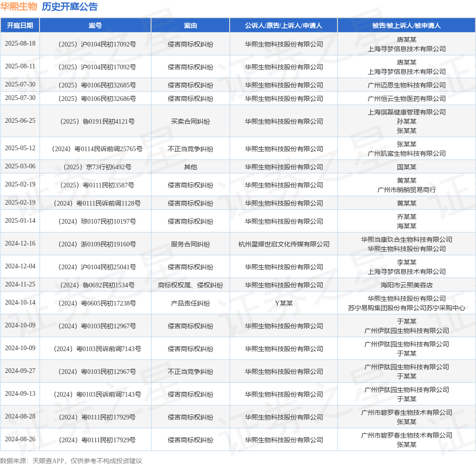Click the 开庭日期 column header

[20, 26]
